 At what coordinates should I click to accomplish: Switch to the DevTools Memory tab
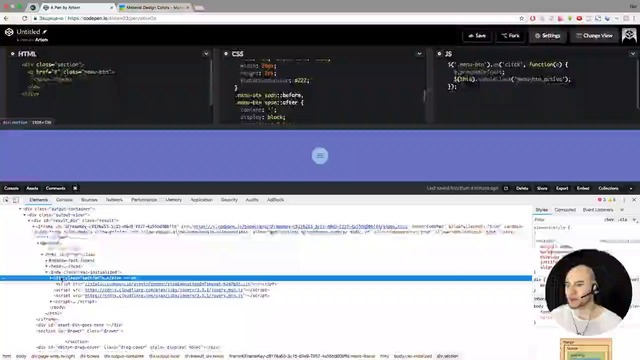pyautogui.click(x=173, y=200)
